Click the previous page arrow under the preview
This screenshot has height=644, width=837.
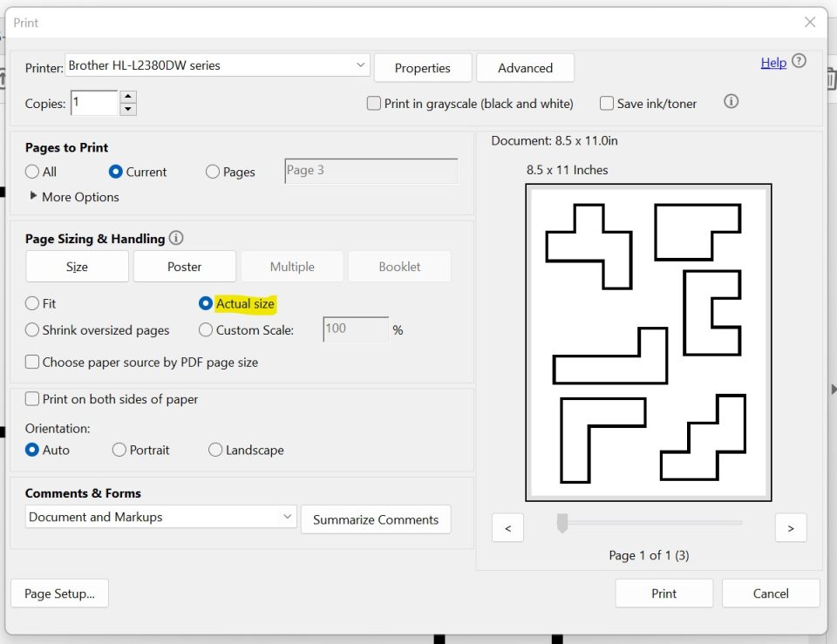coord(508,527)
